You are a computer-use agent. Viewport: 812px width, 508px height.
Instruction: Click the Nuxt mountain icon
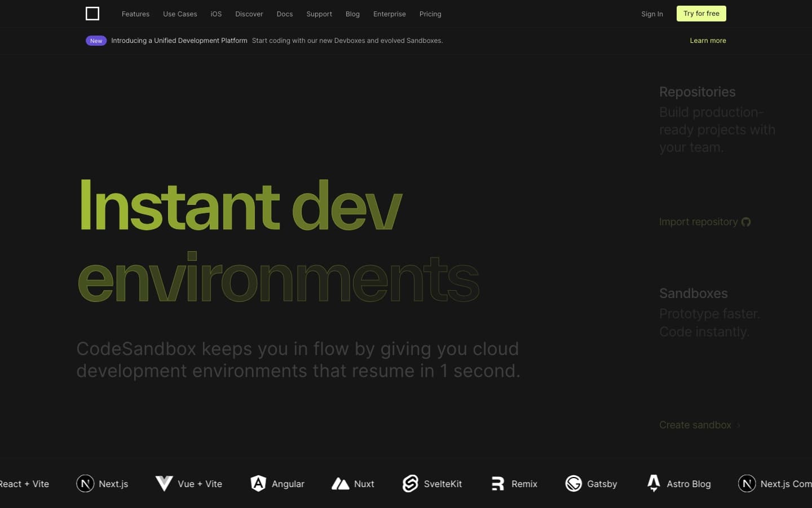(340, 484)
